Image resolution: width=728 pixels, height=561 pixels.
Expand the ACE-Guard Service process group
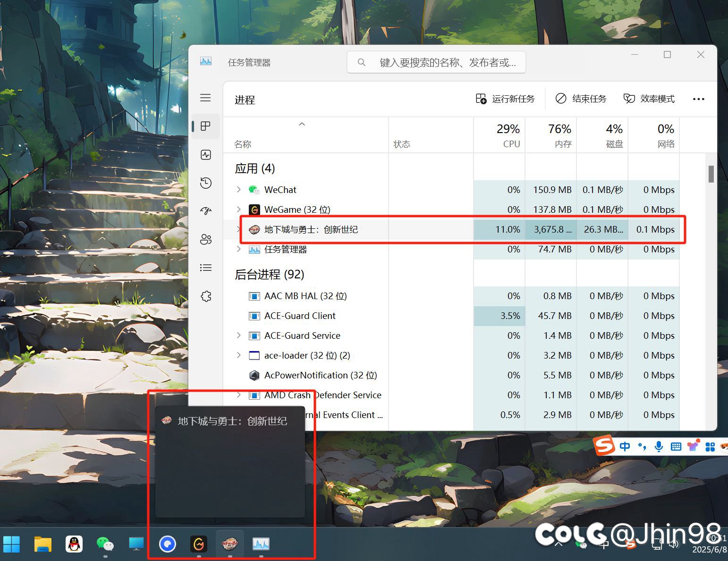(239, 335)
